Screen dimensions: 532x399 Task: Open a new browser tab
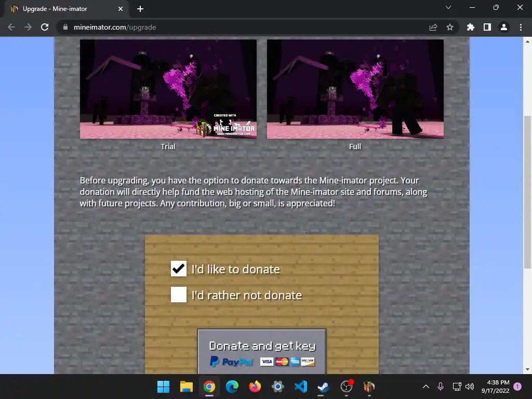click(x=140, y=9)
